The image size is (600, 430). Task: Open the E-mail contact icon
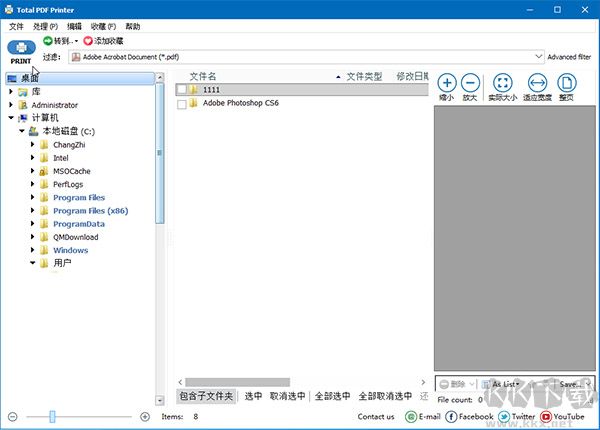pyautogui.click(x=411, y=417)
